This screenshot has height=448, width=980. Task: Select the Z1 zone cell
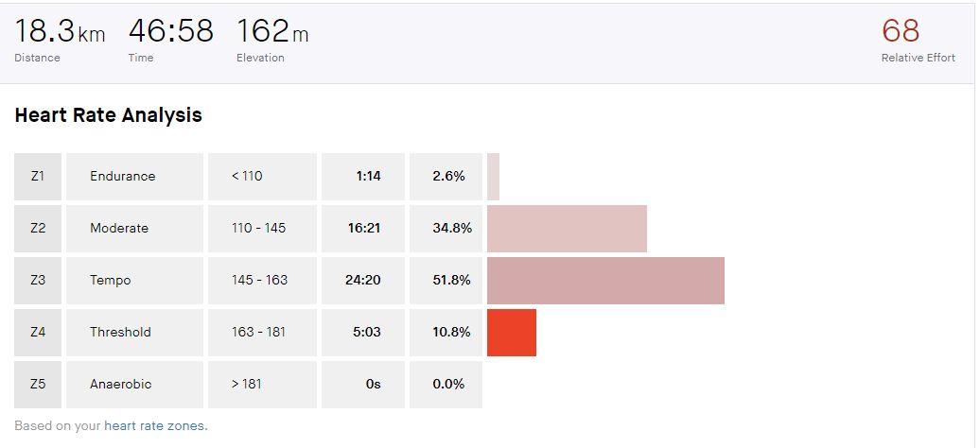tap(38, 177)
